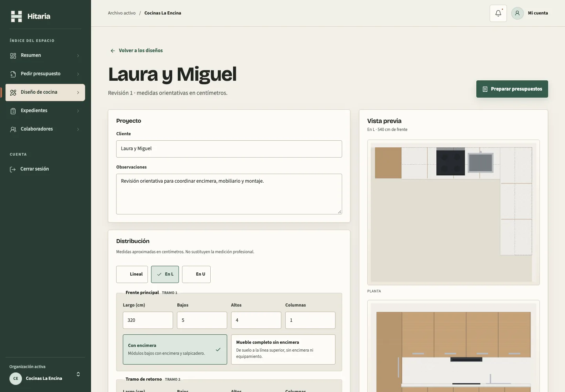Click the Planta kitchen floor plan preview
Image resolution: width=565 pixels, height=392 pixels.
pyautogui.click(x=454, y=212)
